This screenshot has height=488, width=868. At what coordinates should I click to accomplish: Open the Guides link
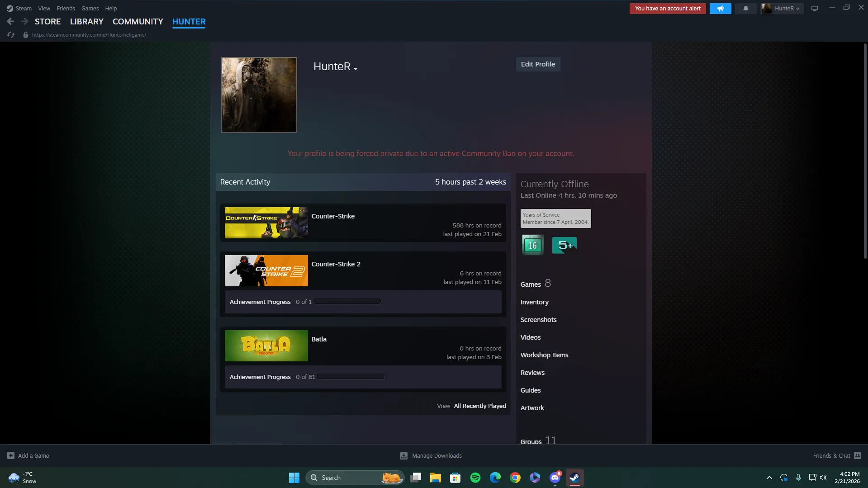tap(531, 390)
